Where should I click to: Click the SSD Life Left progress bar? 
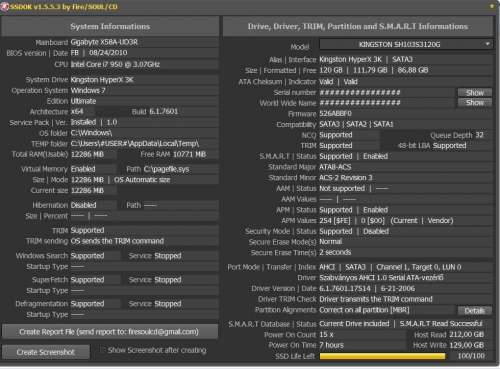click(x=382, y=356)
